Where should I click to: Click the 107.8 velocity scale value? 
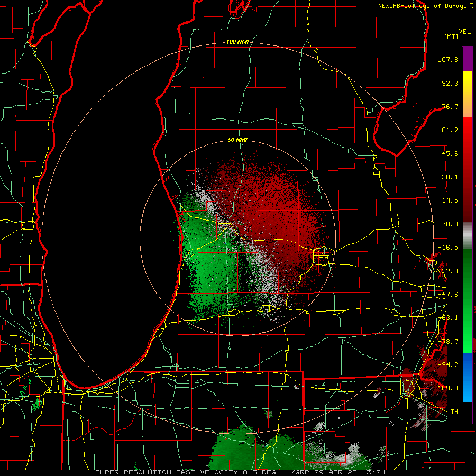tap(448, 59)
